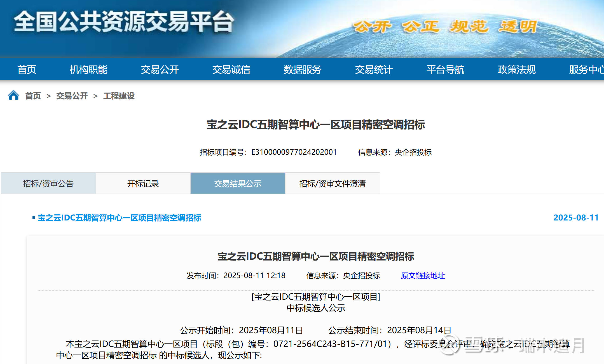The width and height of the screenshot is (604, 364).
Task: Click 交易公开 breadcrumb link
Action: [x=72, y=96]
